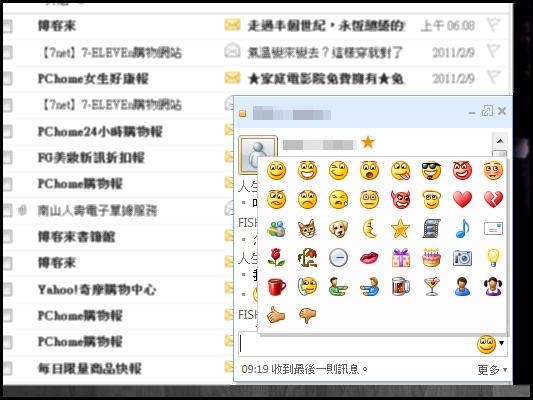Pick the camera emoticon

462,258
